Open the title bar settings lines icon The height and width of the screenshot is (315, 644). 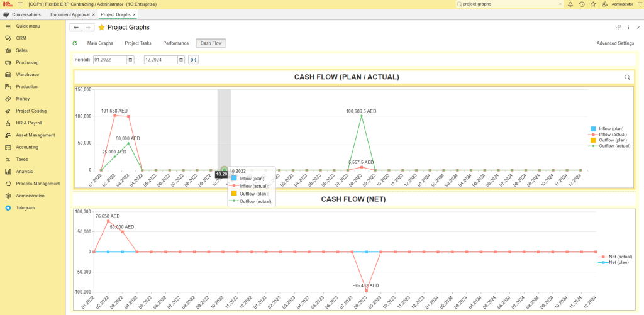pyautogui.click(x=640, y=4)
